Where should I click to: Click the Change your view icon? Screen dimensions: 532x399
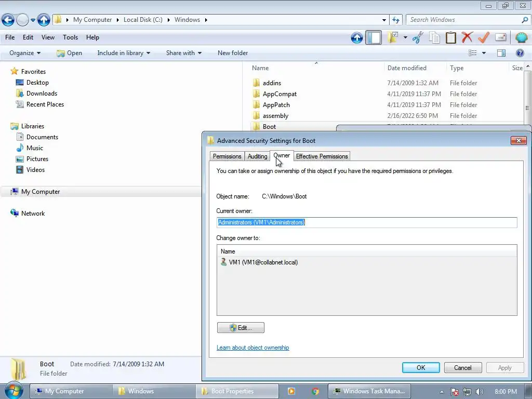click(472, 53)
